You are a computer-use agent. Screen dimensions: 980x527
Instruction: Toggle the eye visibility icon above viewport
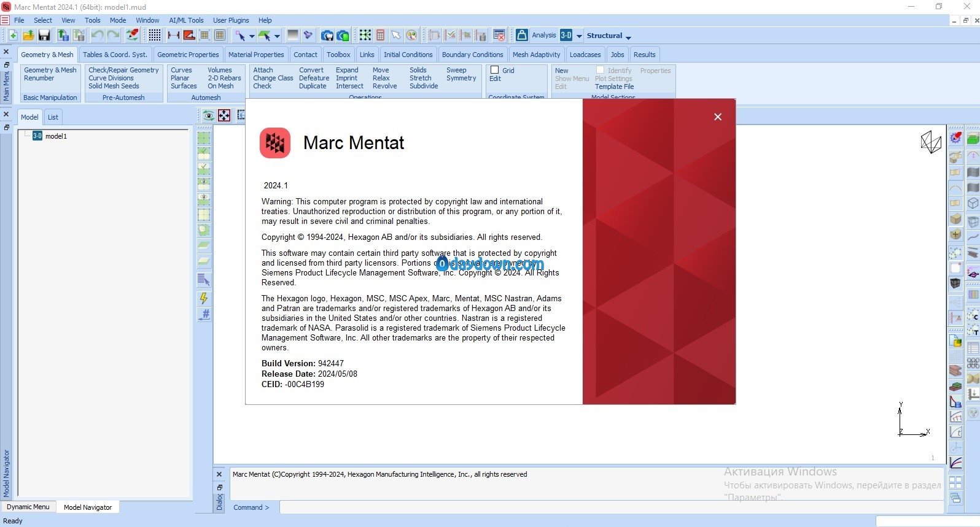point(209,115)
